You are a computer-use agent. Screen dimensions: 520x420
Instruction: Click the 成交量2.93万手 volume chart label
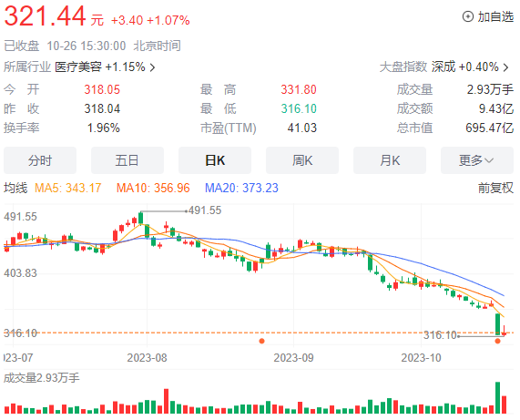coord(42,378)
